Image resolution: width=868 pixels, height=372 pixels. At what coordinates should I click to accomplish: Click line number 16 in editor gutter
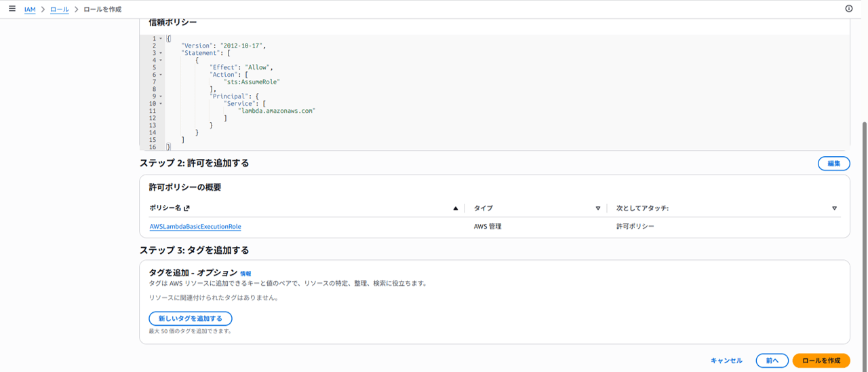(x=153, y=147)
